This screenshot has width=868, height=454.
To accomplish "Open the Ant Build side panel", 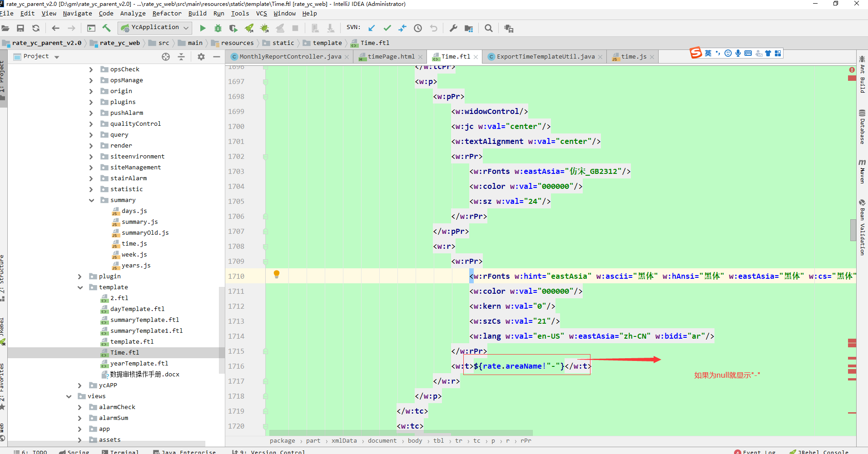I will click(862, 74).
